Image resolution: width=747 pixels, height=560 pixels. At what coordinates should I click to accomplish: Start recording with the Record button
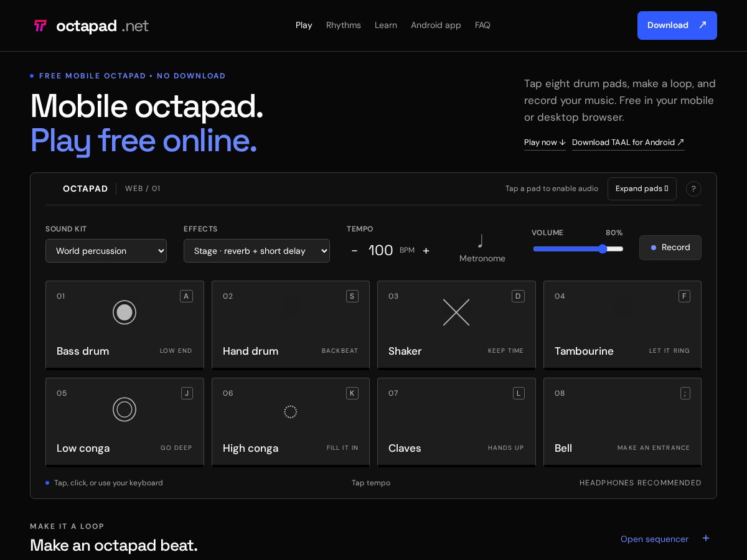(x=670, y=248)
